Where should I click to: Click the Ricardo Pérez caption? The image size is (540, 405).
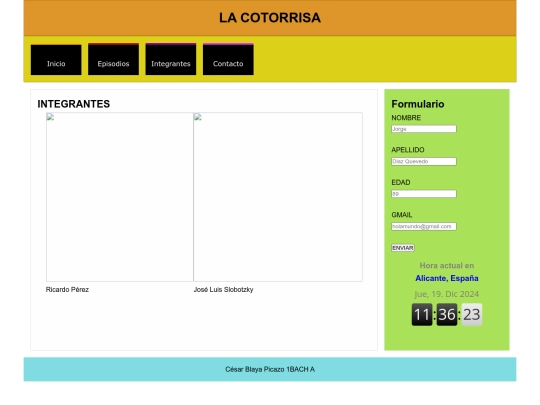coord(68,290)
